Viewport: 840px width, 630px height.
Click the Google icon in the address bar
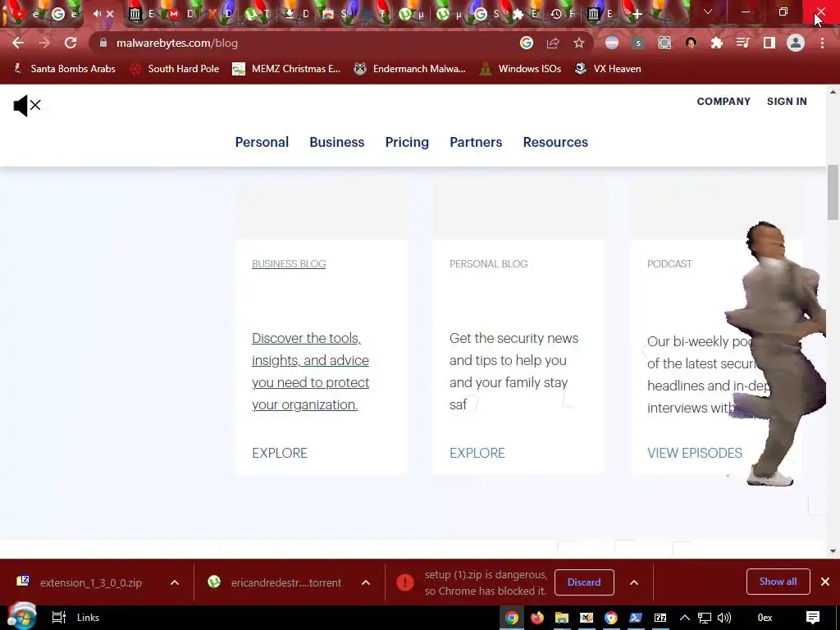(x=527, y=43)
